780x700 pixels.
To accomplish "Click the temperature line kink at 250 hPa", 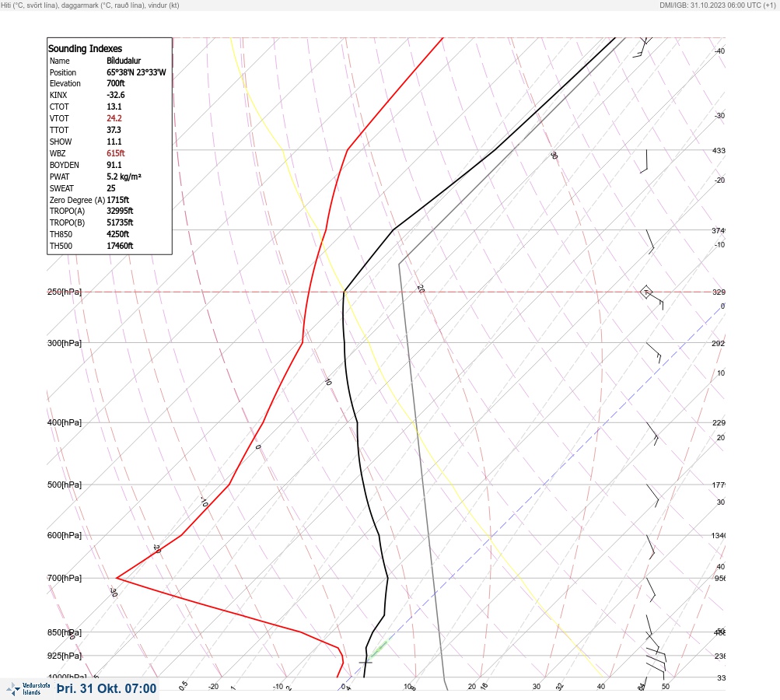I will pos(345,292).
